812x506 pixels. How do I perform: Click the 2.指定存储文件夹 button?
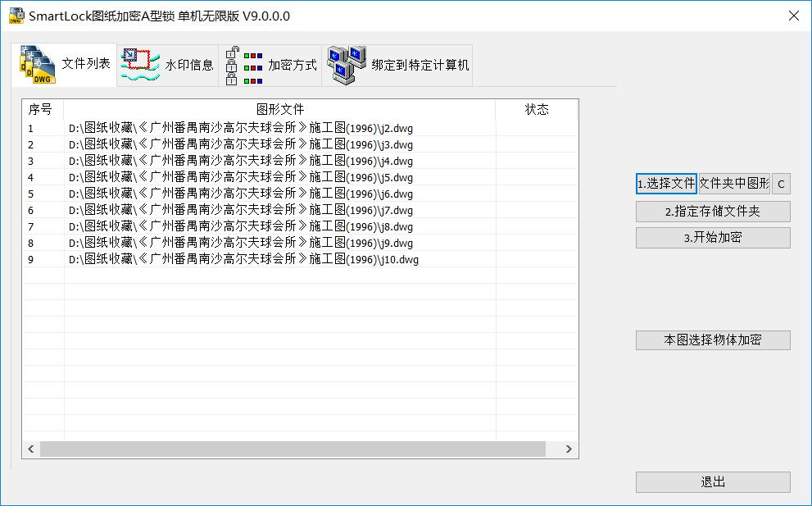[712, 212]
